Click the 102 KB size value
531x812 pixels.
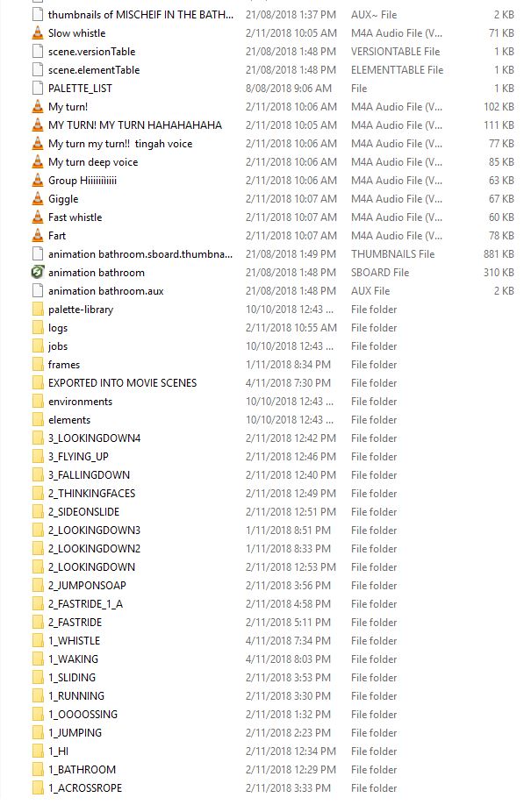(499, 107)
